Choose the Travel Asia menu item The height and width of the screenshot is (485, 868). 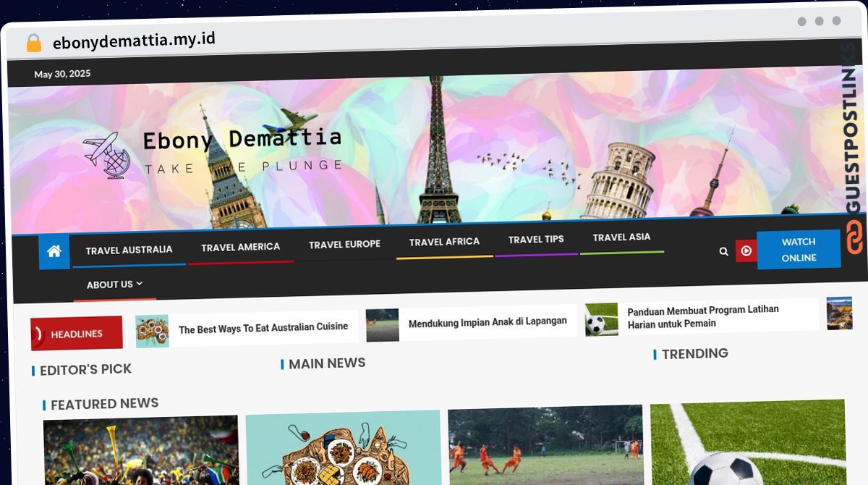coord(621,237)
